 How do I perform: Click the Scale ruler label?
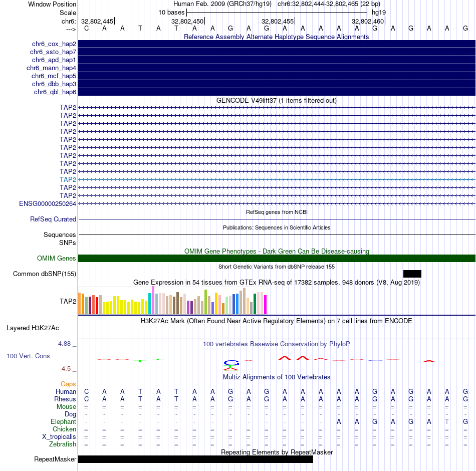click(x=68, y=13)
